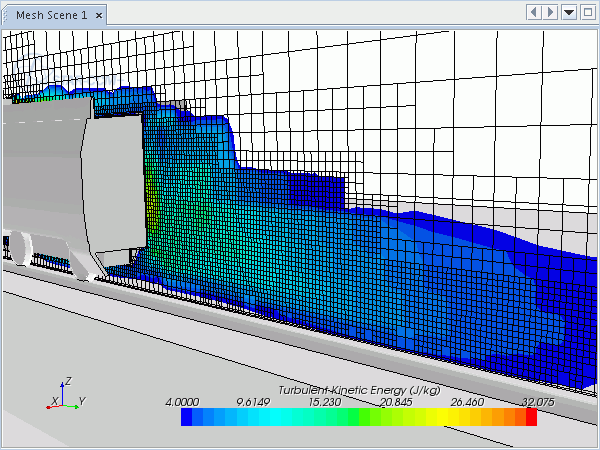Viewport: 600px width, 450px height.
Task: Click the 4.0000 minimum legend label
Action: pyautogui.click(x=183, y=402)
